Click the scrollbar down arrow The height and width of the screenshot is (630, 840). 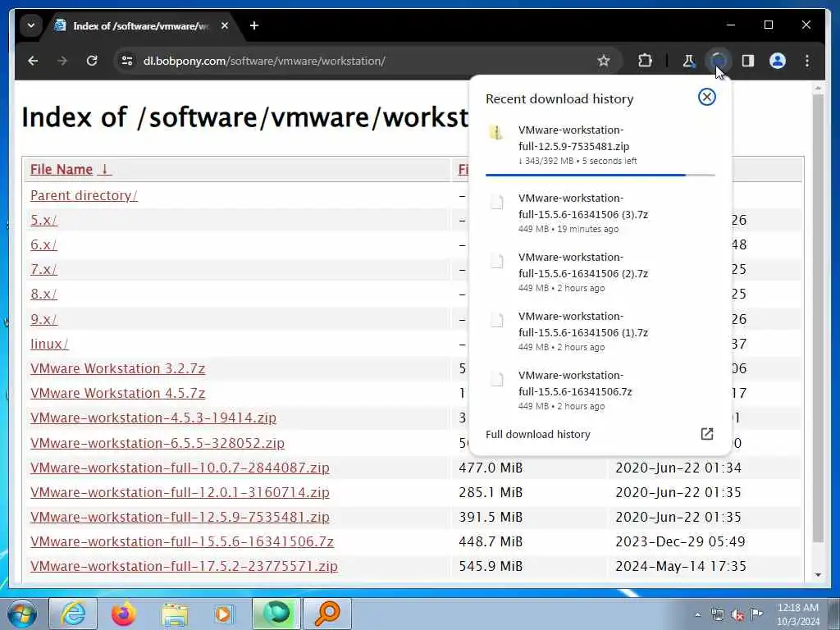tap(818, 575)
